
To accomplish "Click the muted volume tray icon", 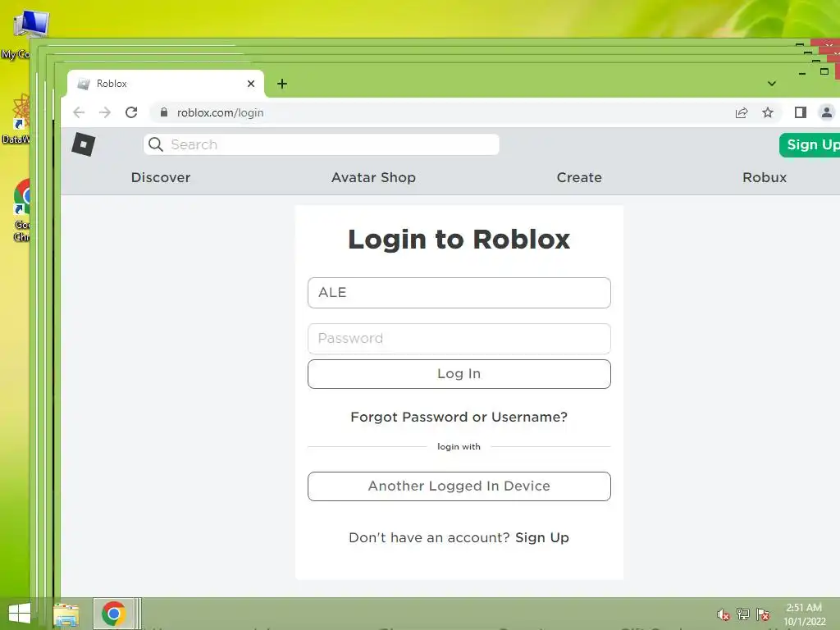I will pyautogui.click(x=724, y=614).
